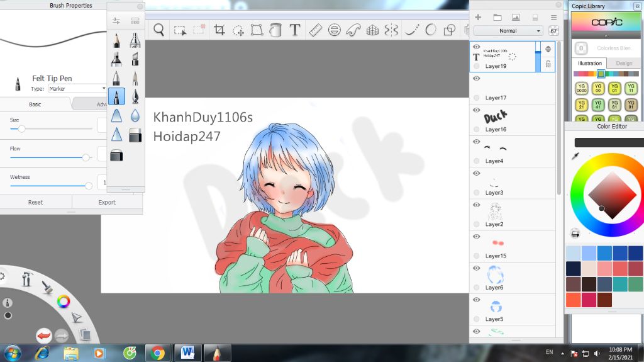Pick the black eraser brush
Viewport: 644px width, 362px height.
coord(116,156)
